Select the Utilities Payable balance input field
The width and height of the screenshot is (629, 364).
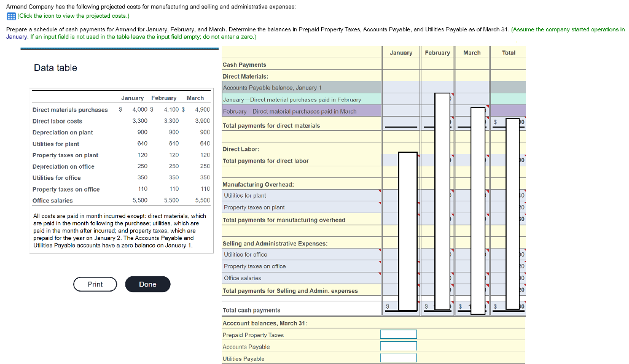pyautogui.click(x=398, y=358)
